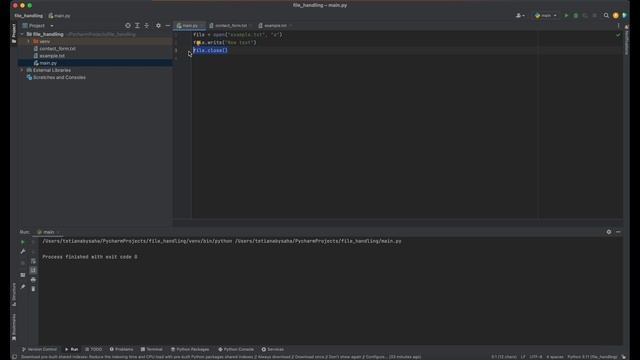Toggle tool window bars status icon
This screenshot has height=360, width=640.
click(14, 357)
